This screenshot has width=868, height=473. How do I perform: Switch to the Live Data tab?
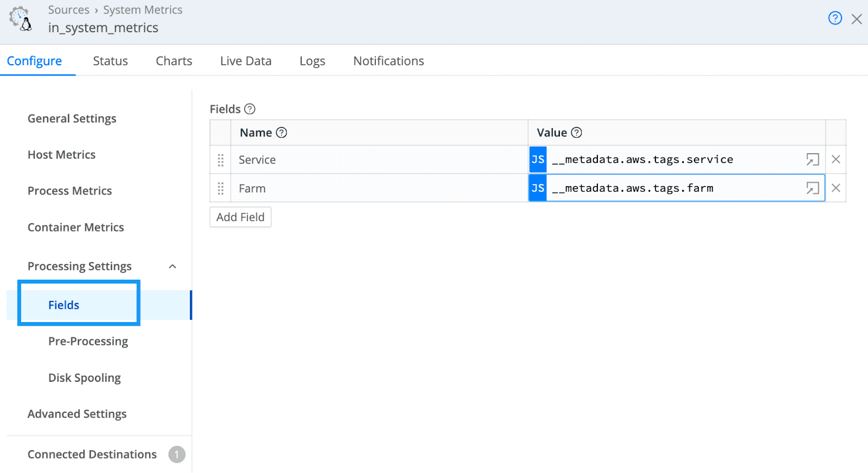246,61
